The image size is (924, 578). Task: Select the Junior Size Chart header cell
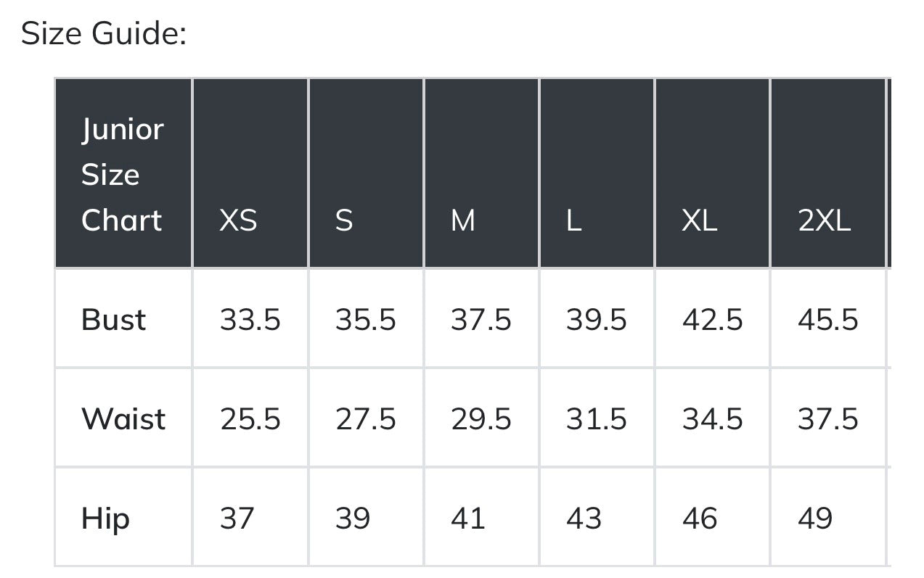pos(122,175)
